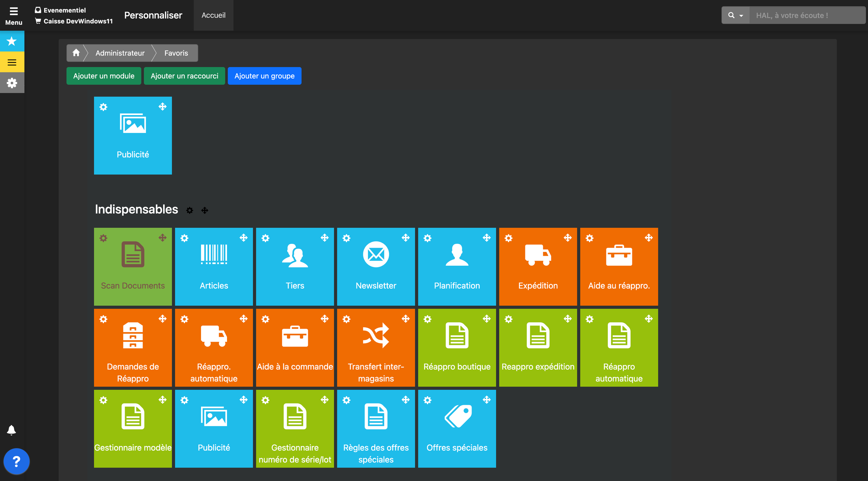The width and height of the screenshot is (868, 481).
Task: Open settings gear on Réappro boutique tile
Action: (428, 319)
